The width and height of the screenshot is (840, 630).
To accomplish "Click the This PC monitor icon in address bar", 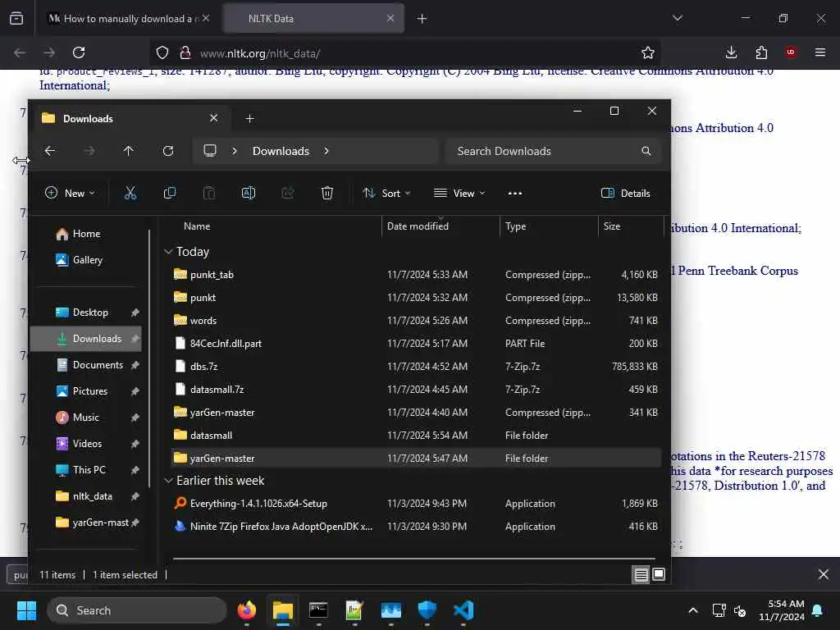I will pos(210,151).
